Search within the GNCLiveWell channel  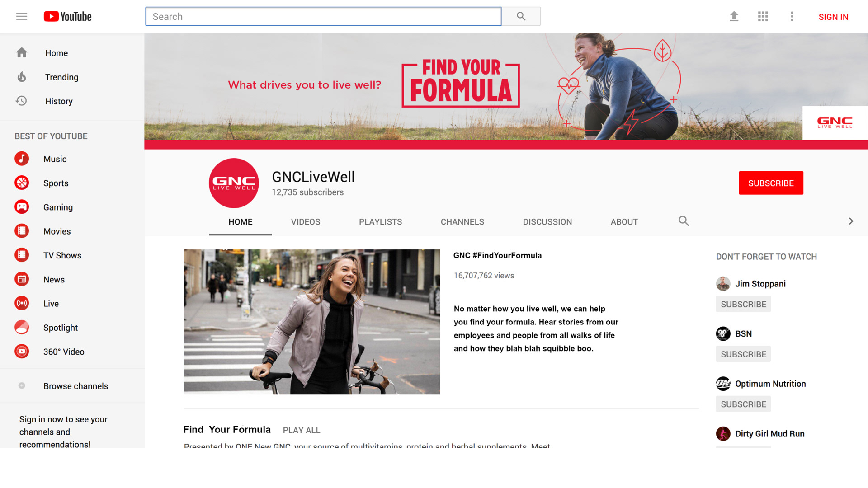684,221
